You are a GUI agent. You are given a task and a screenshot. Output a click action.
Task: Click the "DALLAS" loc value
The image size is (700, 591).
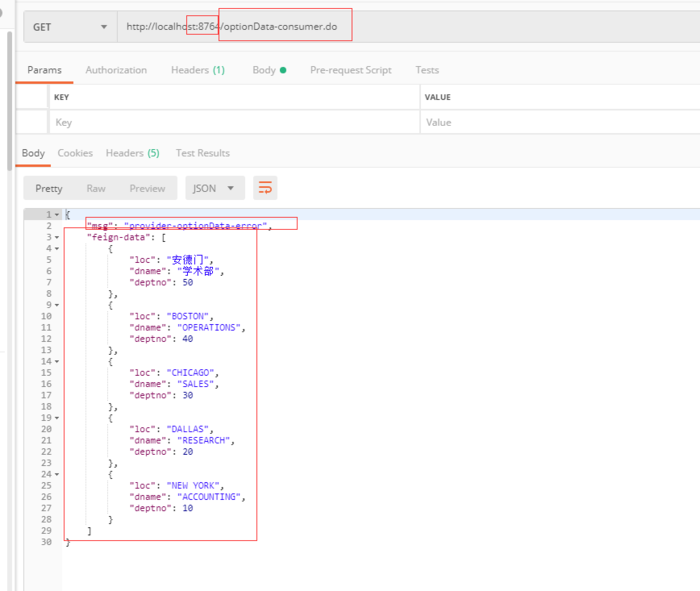(x=188, y=429)
